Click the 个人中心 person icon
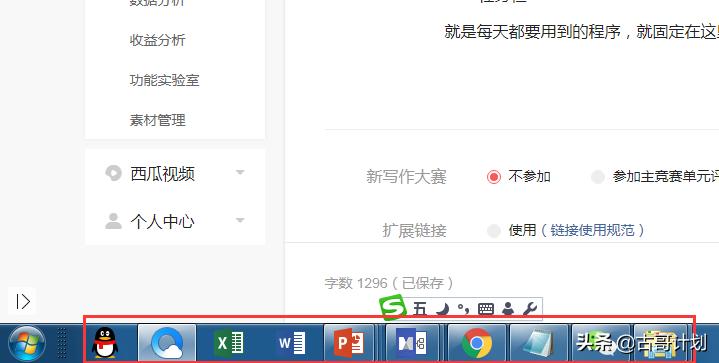 (113, 221)
